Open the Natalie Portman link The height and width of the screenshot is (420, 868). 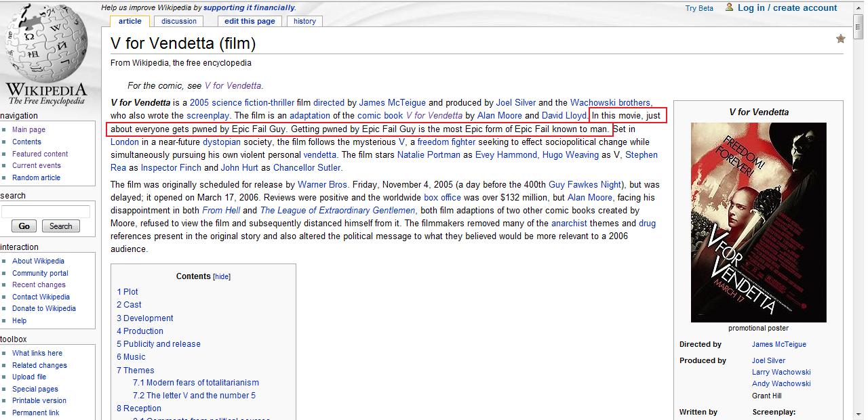pos(429,155)
